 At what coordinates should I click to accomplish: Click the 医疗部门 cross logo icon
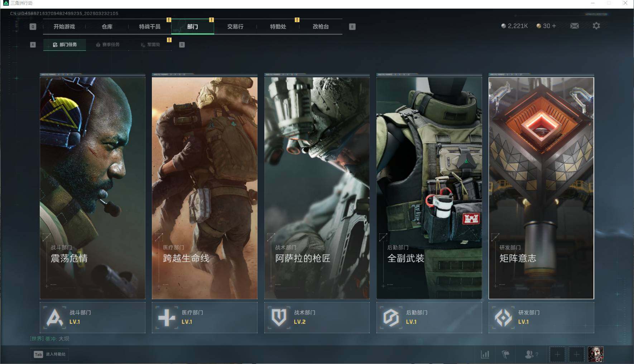point(167,317)
